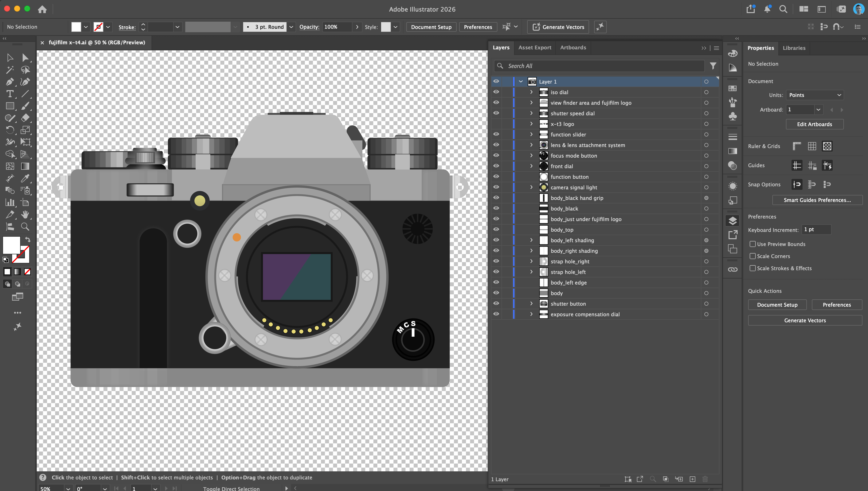
Task: Click Create New Layer icon
Action: pyautogui.click(x=692, y=479)
